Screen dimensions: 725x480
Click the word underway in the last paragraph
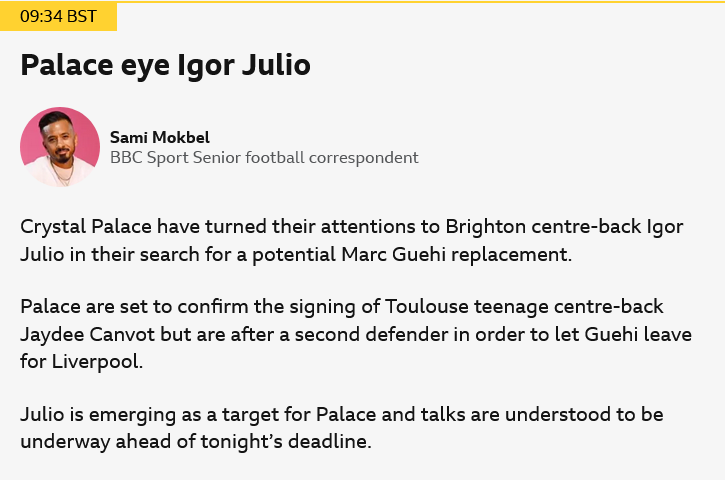(x=65, y=442)
